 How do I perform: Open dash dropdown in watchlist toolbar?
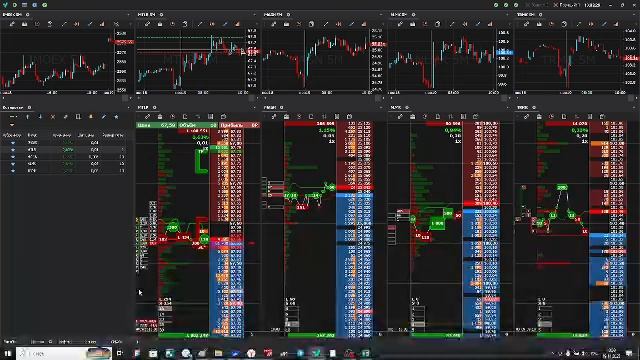[13, 117]
